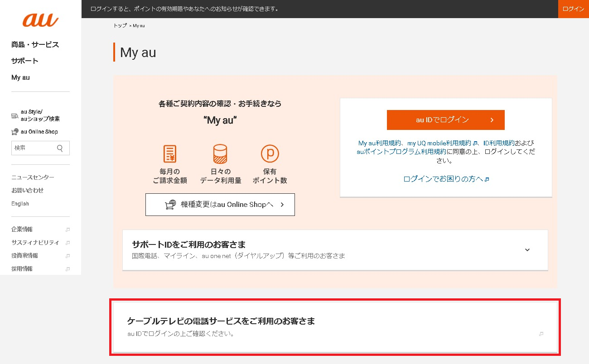Open My au利用規約 link
The image size is (589, 364).
(x=380, y=143)
